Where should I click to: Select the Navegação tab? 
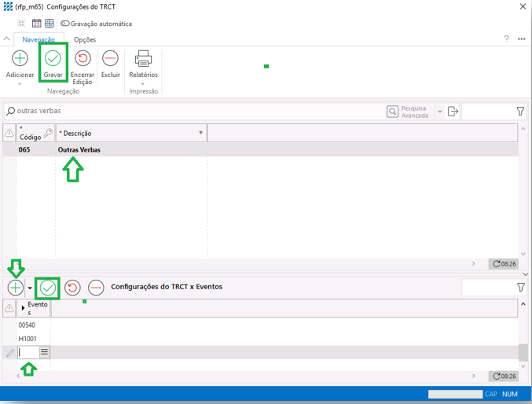pos(39,39)
